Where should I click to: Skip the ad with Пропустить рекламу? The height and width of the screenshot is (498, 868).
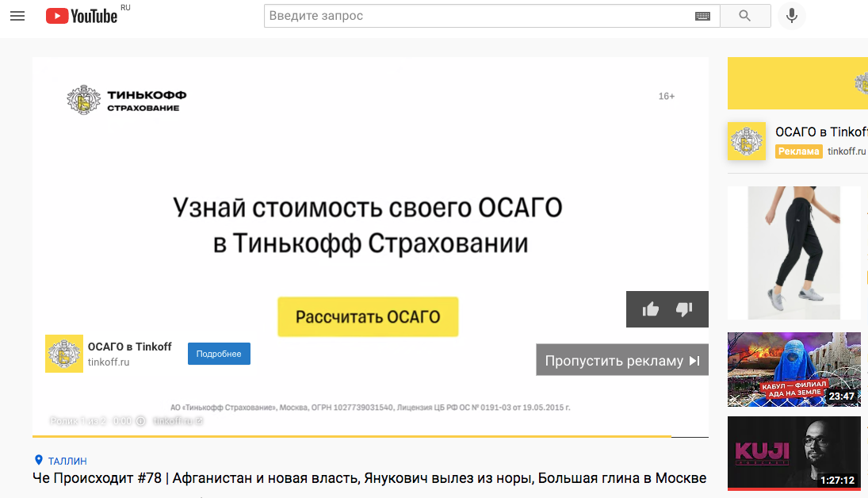pyautogui.click(x=622, y=360)
